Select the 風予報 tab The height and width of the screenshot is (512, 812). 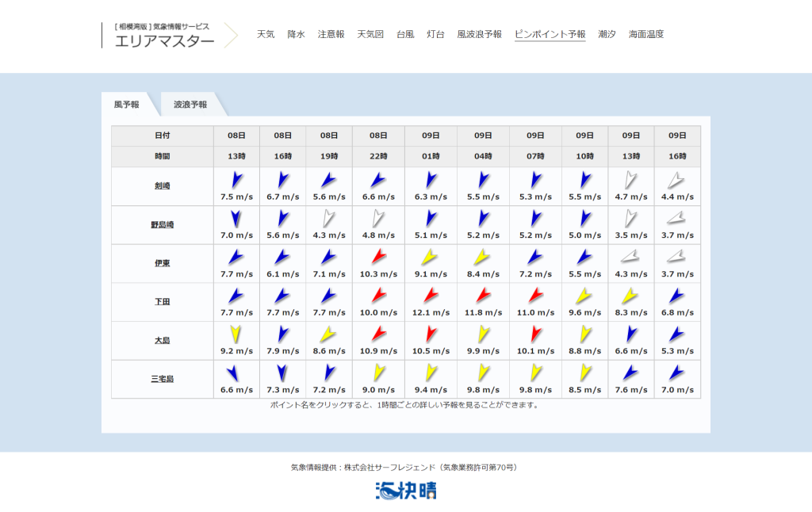pyautogui.click(x=127, y=104)
